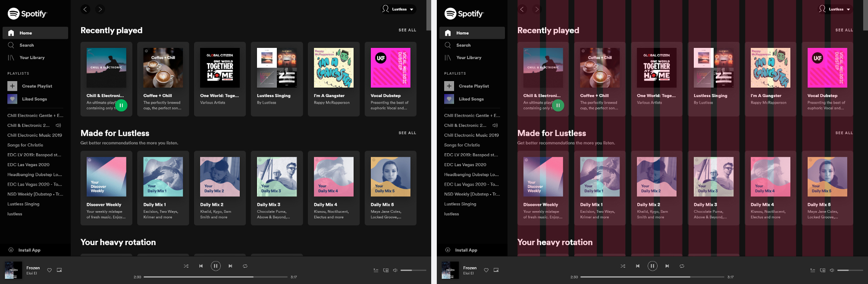This screenshot has height=284, width=868.
Task: Click See All for Made for Lustless, left window
Action: (x=407, y=133)
